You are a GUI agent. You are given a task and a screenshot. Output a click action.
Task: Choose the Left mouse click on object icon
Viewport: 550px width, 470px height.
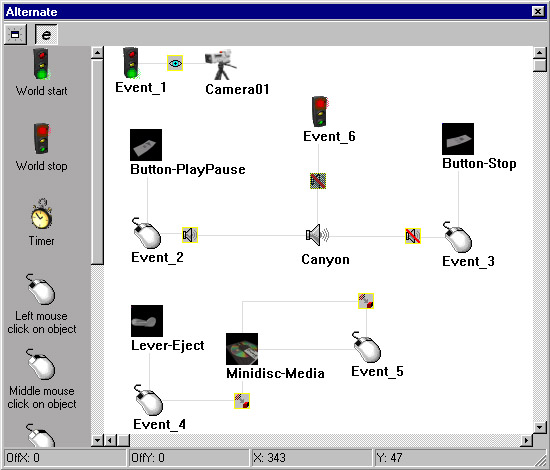41,289
